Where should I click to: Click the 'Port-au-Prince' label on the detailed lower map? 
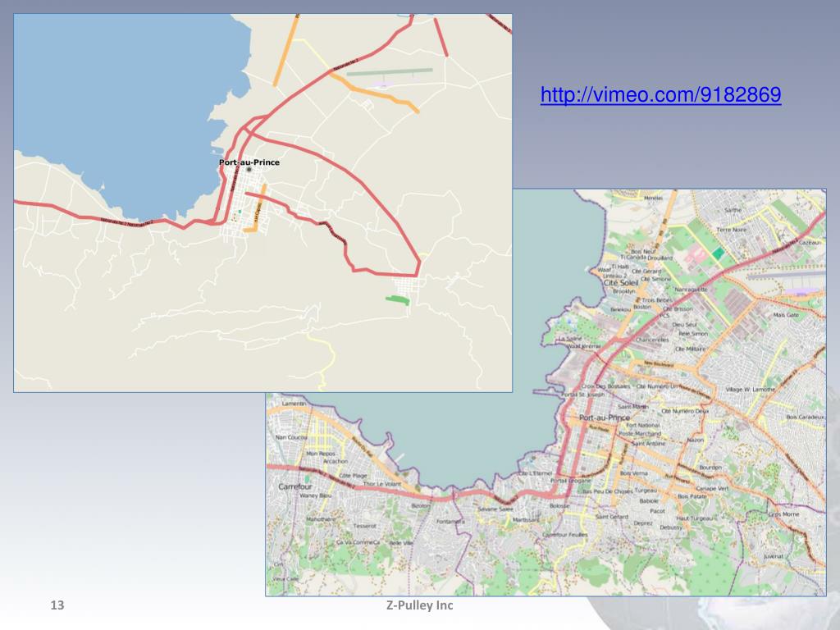605,418
